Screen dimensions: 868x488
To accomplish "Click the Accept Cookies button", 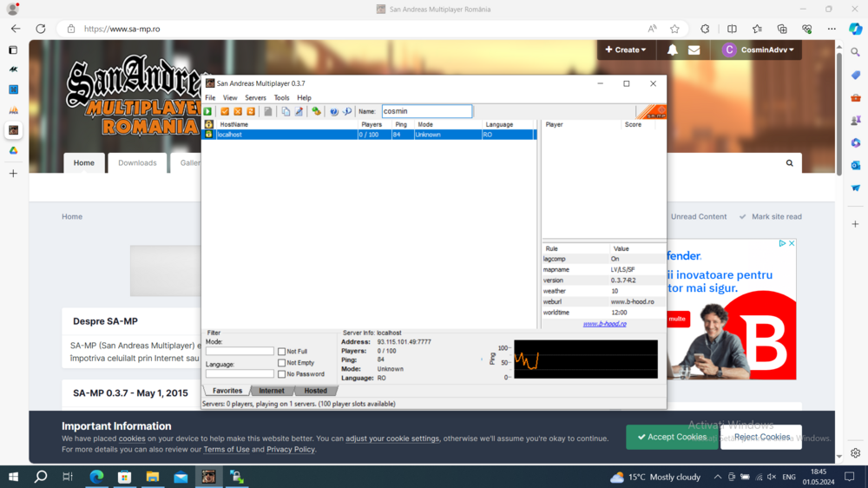I will [672, 437].
